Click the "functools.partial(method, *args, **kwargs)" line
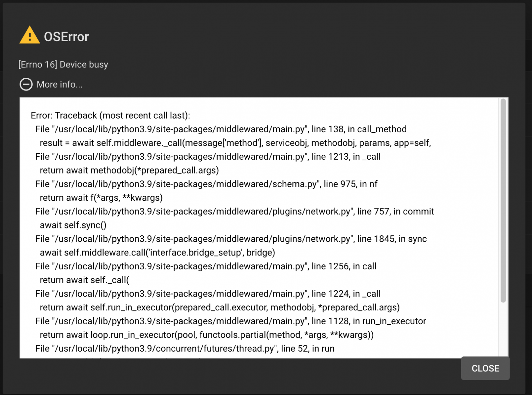The height and width of the screenshot is (395, 532). click(207, 335)
